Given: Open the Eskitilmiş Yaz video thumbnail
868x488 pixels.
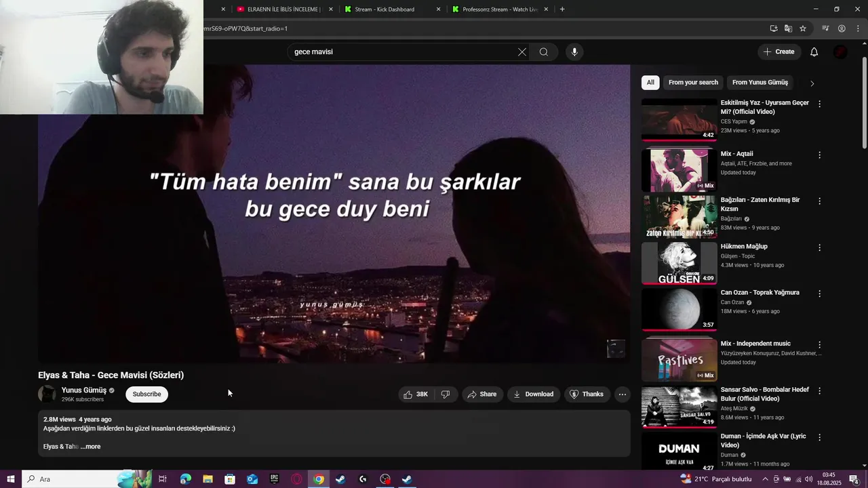Looking at the screenshot, I should [x=679, y=119].
